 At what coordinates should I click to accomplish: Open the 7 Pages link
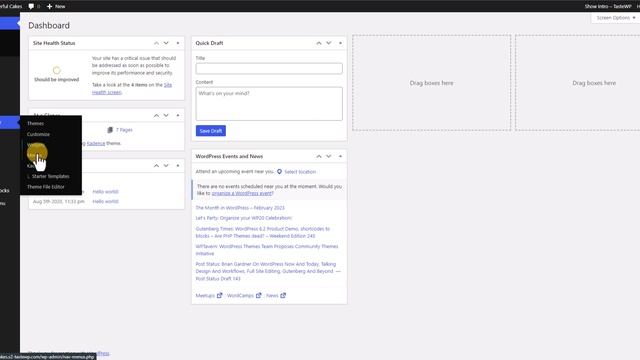pyautogui.click(x=124, y=130)
